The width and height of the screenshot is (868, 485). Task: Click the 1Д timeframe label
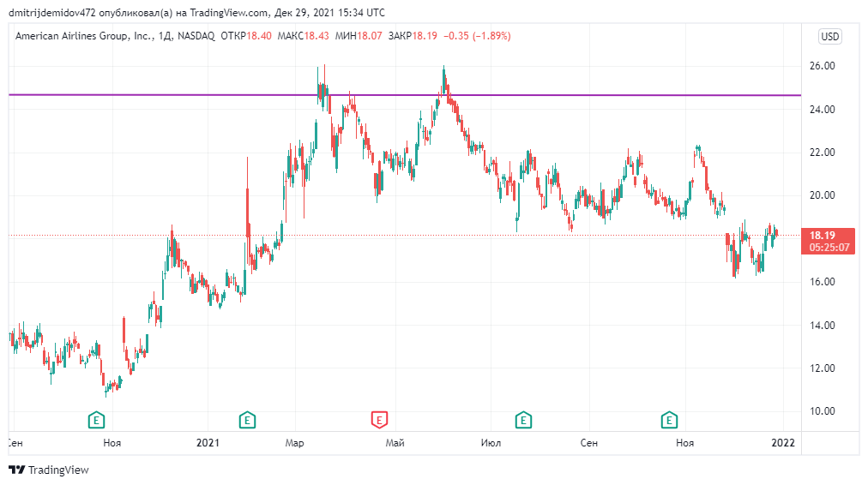tap(165, 36)
